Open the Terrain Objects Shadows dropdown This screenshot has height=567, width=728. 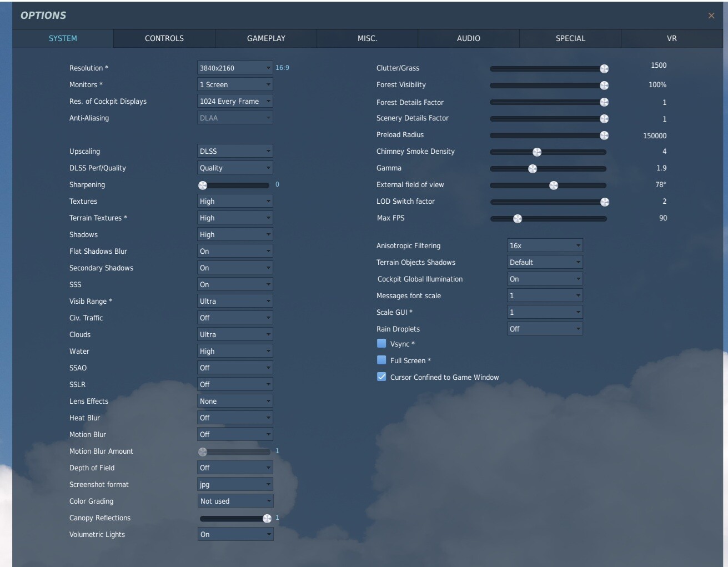coord(545,262)
